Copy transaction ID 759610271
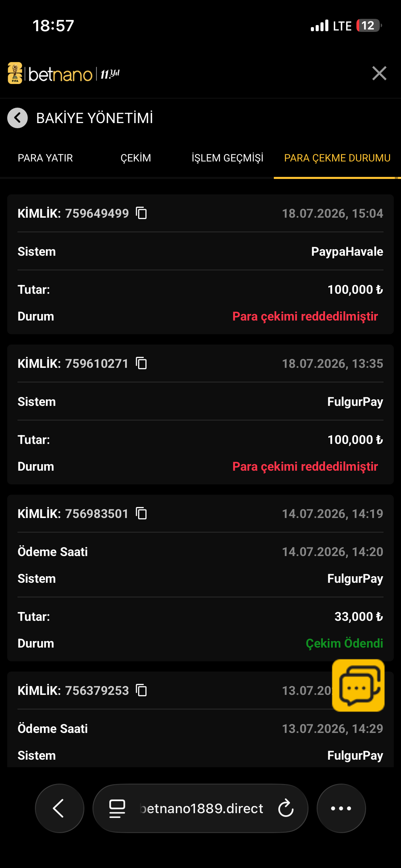The width and height of the screenshot is (401, 868). pos(141,363)
